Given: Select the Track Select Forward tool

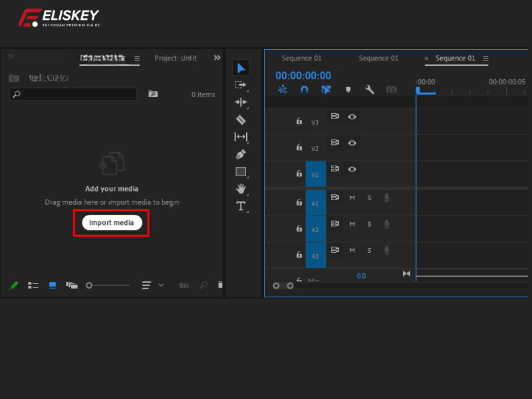Looking at the screenshot, I should click(x=240, y=84).
